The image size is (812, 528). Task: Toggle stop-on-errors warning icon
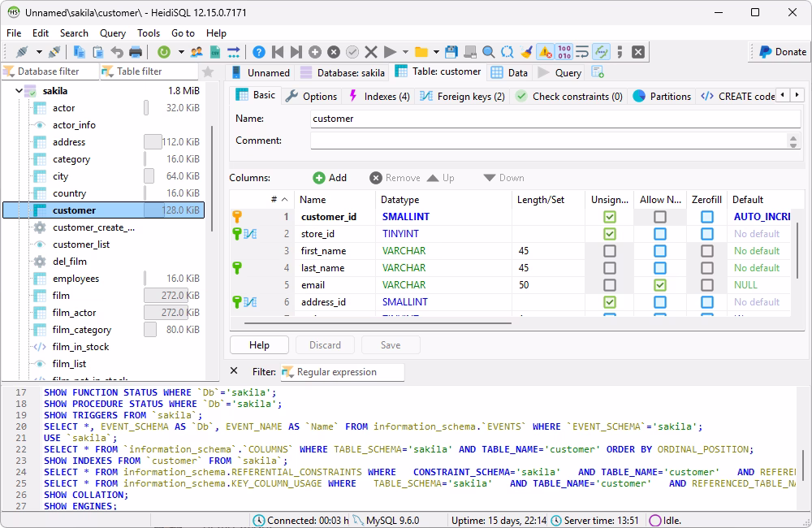coord(546,52)
